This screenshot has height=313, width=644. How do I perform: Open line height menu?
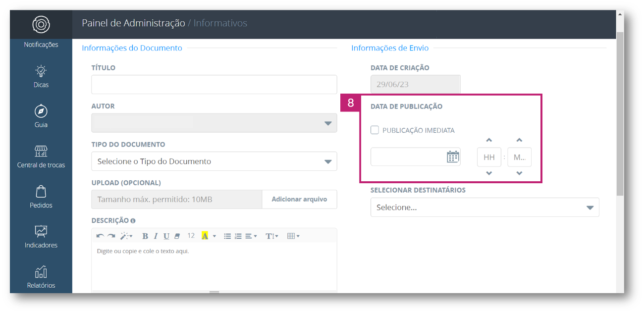point(272,236)
